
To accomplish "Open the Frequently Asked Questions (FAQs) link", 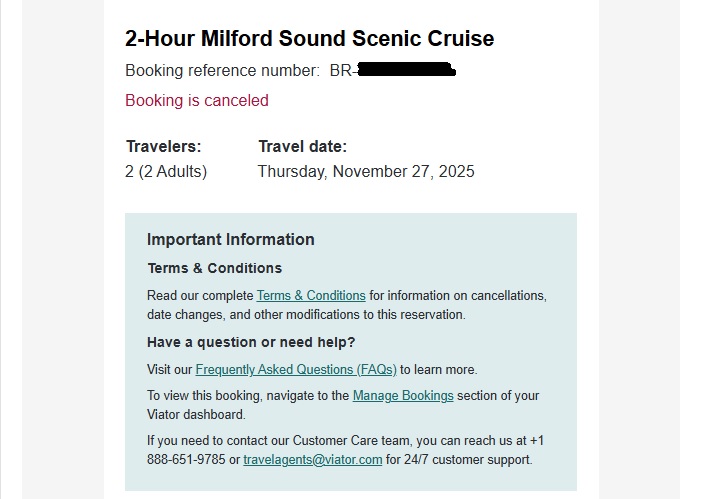I will point(296,370).
